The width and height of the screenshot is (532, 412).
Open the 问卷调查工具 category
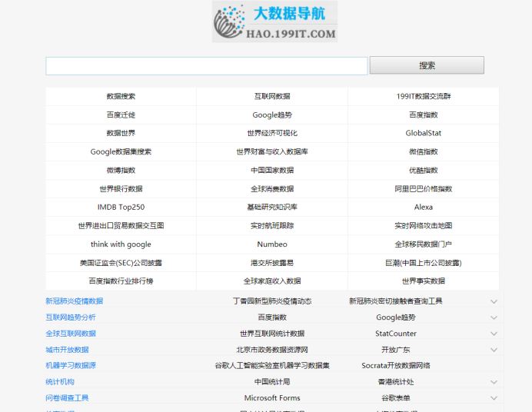pos(67,397)
